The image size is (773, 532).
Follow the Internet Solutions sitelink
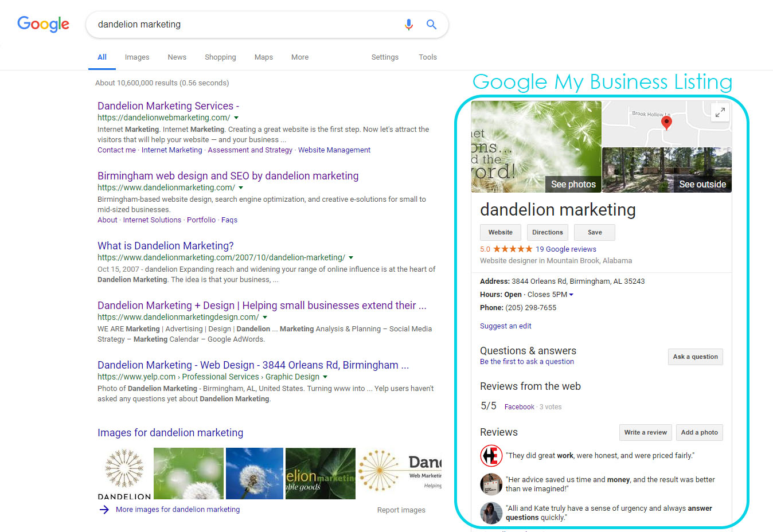(x=152, y=220)
